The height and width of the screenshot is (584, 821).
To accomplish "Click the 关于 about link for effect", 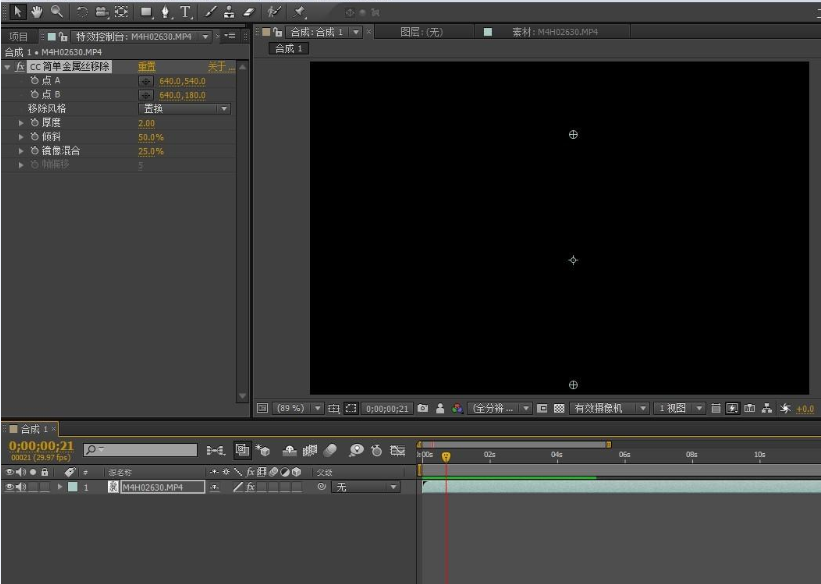I will tap(220, 67).
